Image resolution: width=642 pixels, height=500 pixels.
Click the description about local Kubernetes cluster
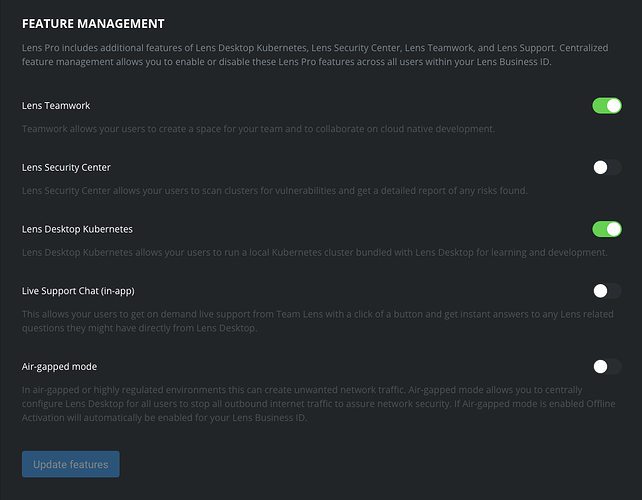(314, 253)
